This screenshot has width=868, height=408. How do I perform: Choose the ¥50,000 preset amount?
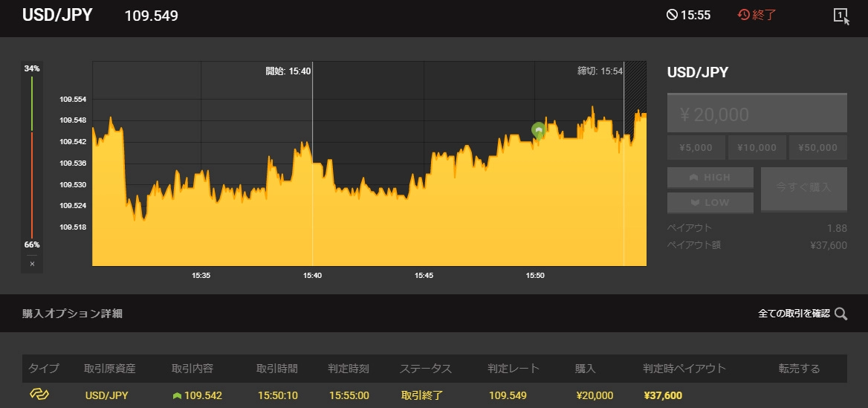click(x=817, y=148)
